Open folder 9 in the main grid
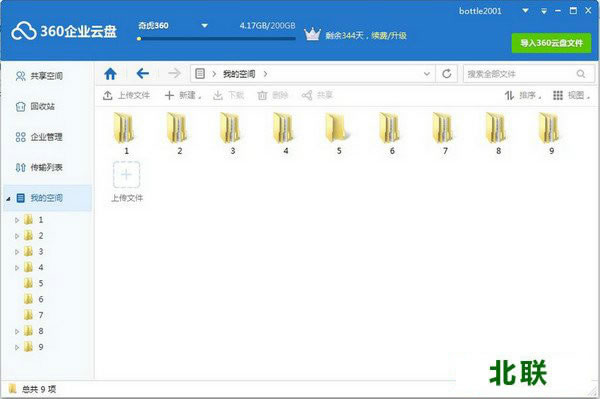Image resolution: width=600 pixels, height=399 pixels. tap(551, 133)
